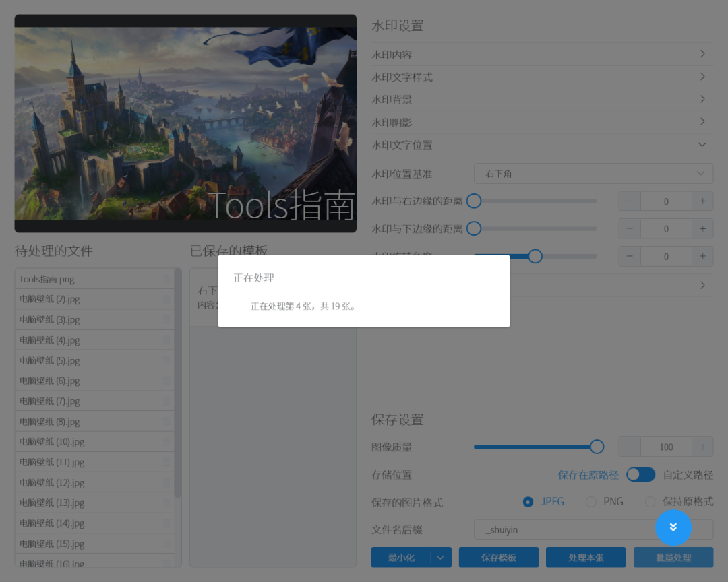Increase 水印与下边缘的距离 with plus button

click(x=702, y=228)
